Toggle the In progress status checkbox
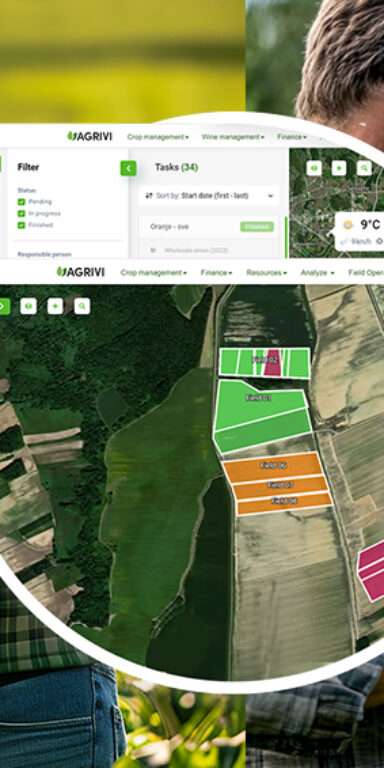The width and height of the screenshot is (384, 768). [x=21, y=214]
